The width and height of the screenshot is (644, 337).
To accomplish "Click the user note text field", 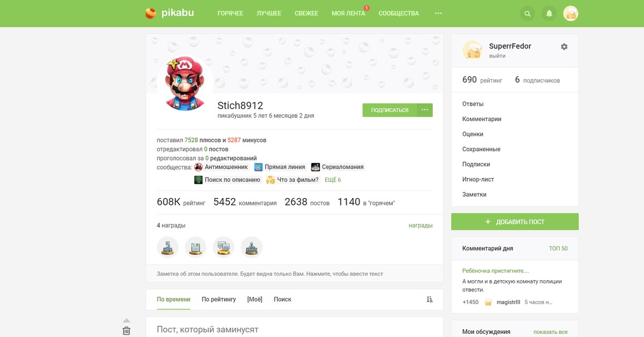I will tap(294, 274).
